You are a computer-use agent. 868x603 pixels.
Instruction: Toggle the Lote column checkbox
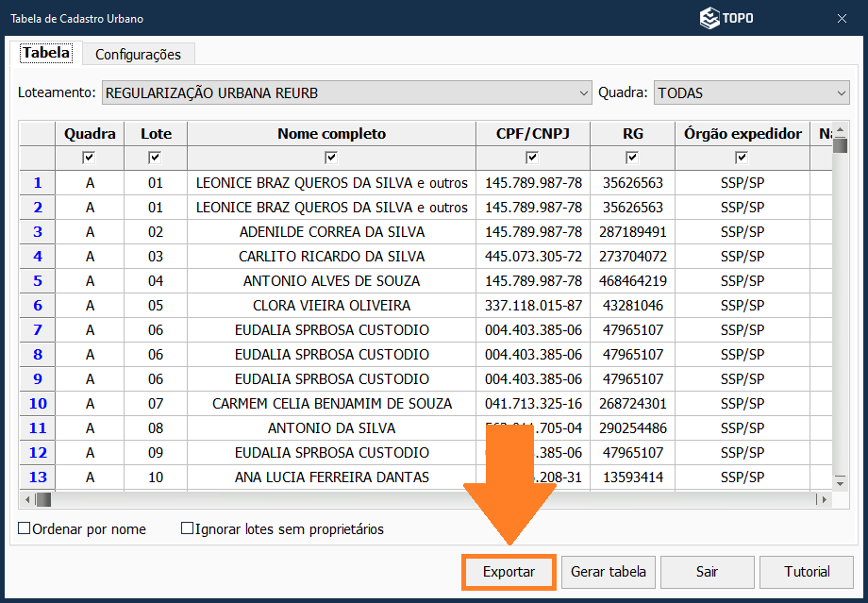[x=156, y=158]
